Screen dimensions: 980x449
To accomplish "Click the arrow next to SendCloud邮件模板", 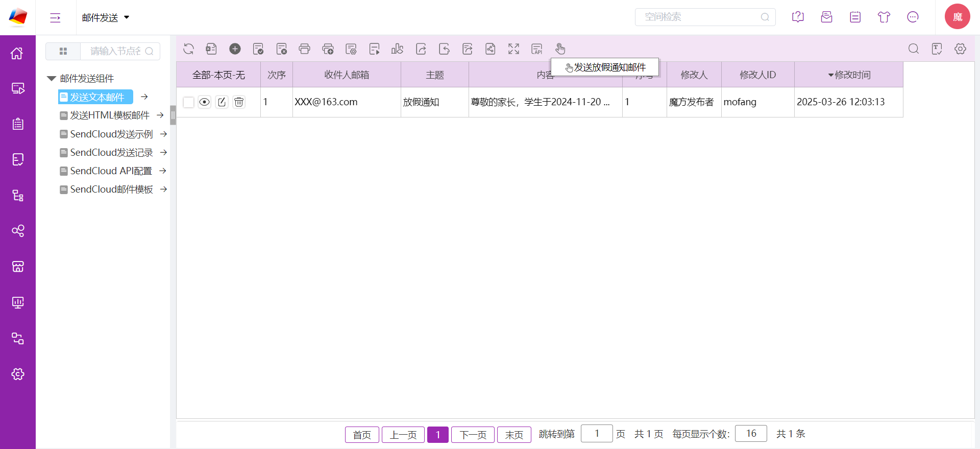I will coord(163,189).
